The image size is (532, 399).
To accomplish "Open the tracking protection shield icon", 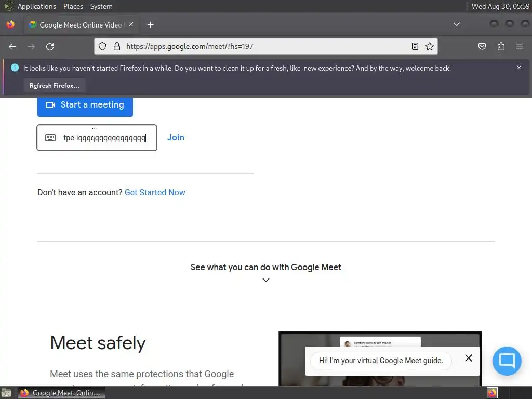I will tap(102, 46).
